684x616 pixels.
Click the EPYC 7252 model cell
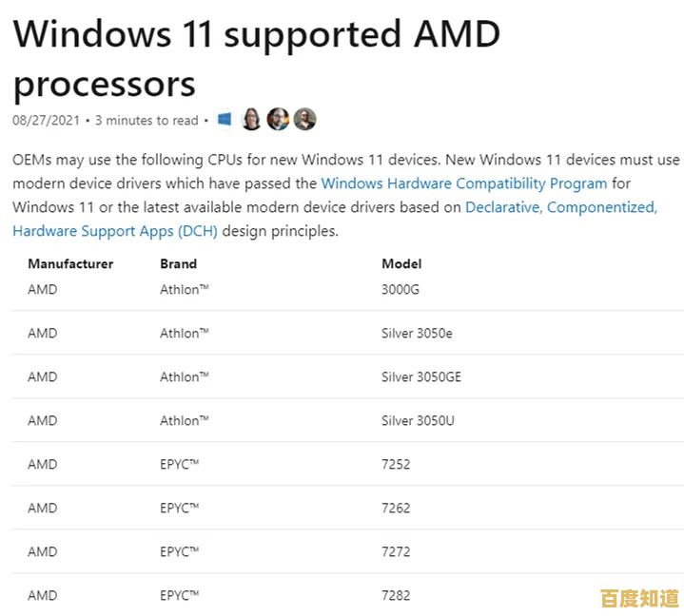[x=396, y=464]
